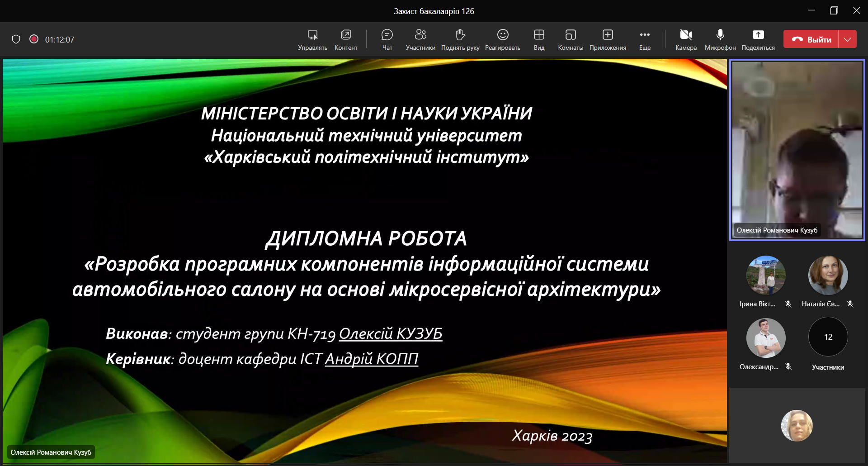Open the 12 Участники overflow circle

click(x=828, y=337)
